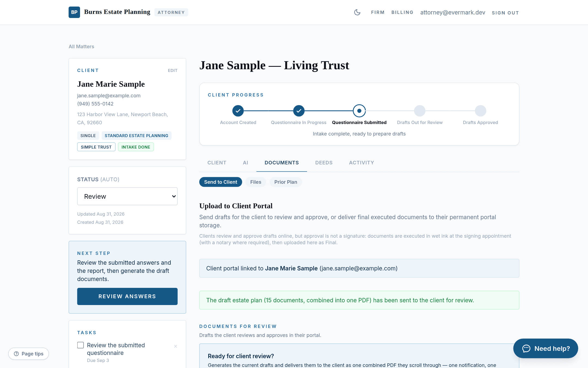Open the Deeds tab
Viewport: 588px width, 368px height.
324,163
